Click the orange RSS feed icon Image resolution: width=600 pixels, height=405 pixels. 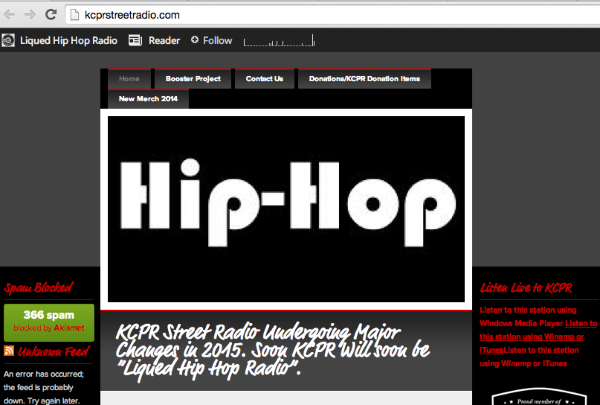(x=9, y=350)
